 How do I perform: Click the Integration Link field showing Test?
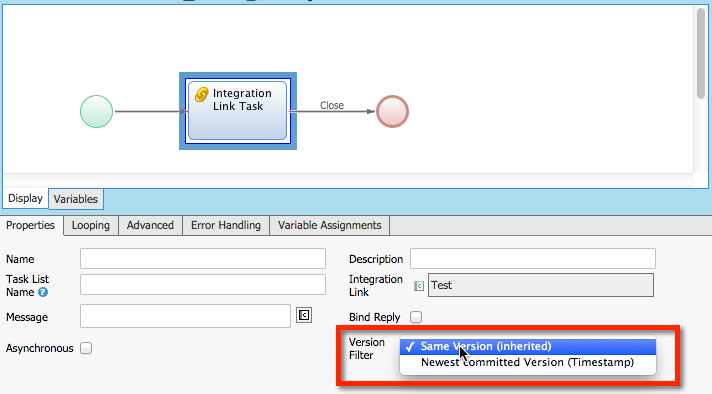tap(541, 285)
